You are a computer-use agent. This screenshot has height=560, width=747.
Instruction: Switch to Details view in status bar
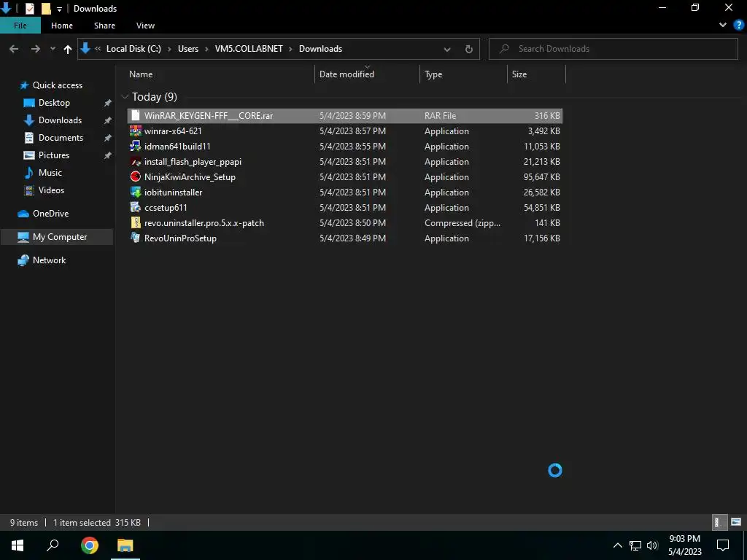click(719, 522)
